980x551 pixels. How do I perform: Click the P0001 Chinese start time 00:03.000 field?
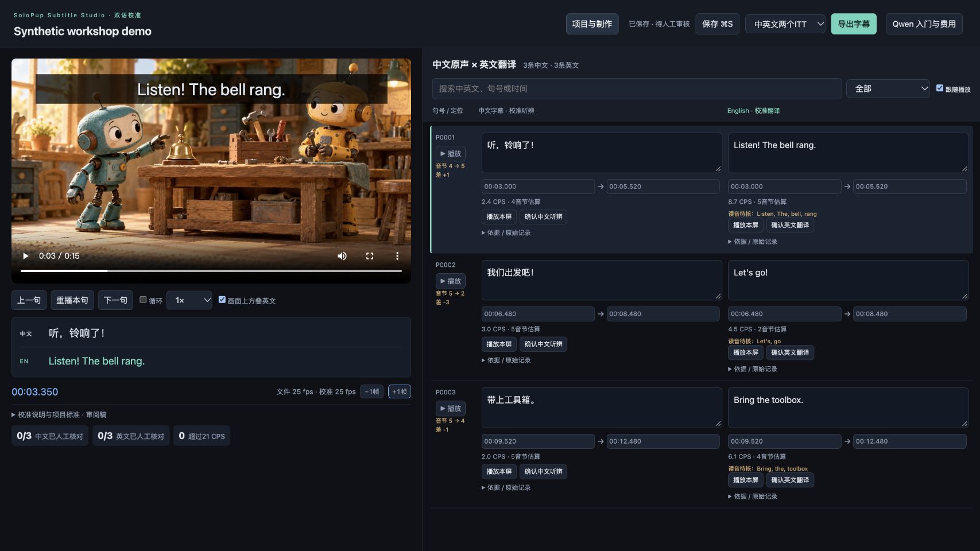pos(538,187)
